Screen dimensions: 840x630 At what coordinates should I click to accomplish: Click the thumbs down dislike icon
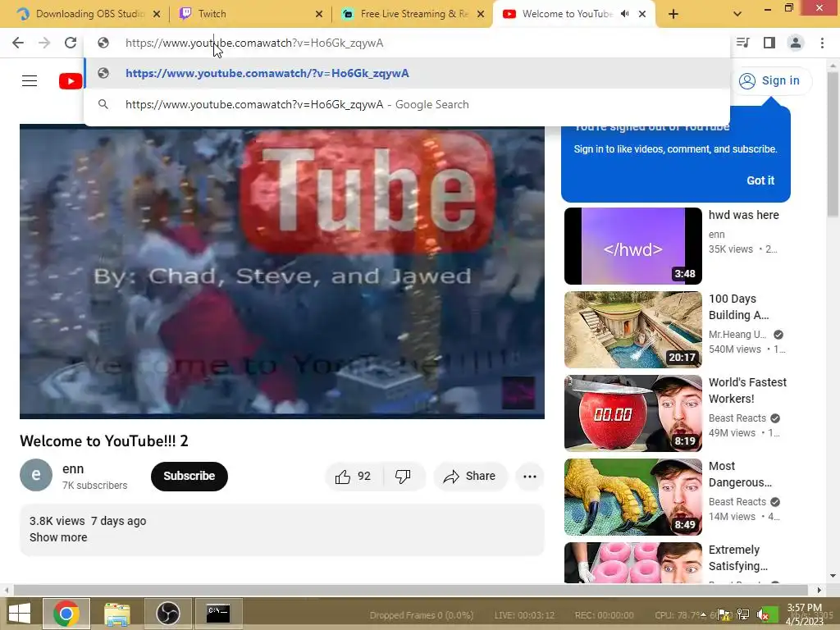point(403,477)
